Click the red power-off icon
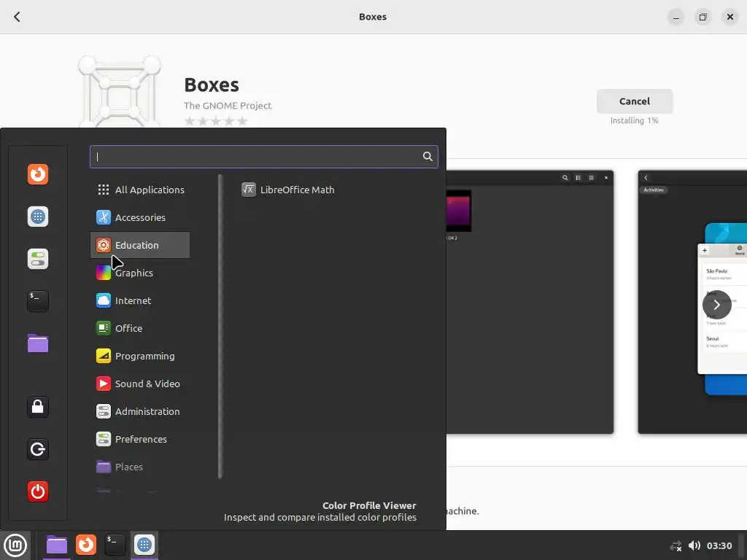Viewport: 747px width, 560px height. [38, 491]
